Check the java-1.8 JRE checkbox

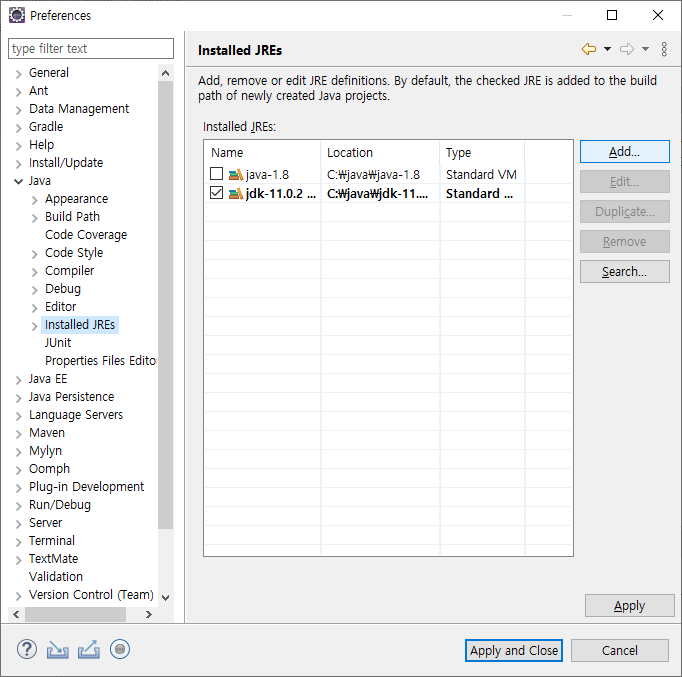[216, 174]
